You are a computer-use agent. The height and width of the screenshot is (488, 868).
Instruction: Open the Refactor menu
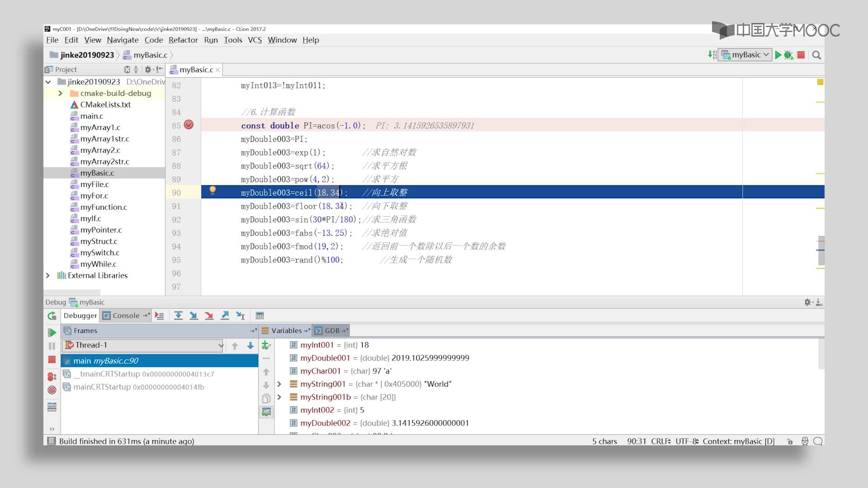[183, 40]
